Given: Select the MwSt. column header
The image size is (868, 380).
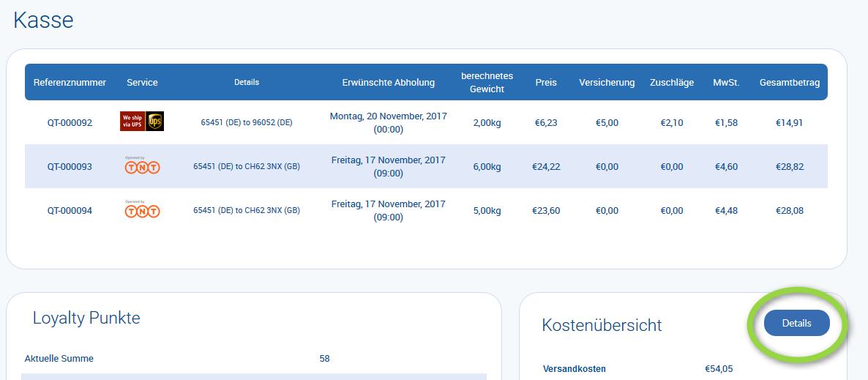Looking at the screenshot, I should [x=727, y=83].
